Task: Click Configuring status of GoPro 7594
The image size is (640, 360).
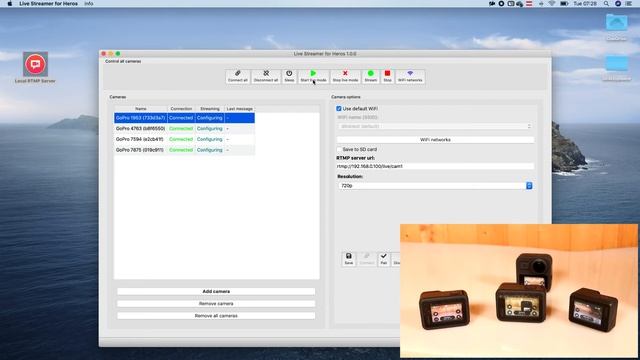Action: pos(210,139)
